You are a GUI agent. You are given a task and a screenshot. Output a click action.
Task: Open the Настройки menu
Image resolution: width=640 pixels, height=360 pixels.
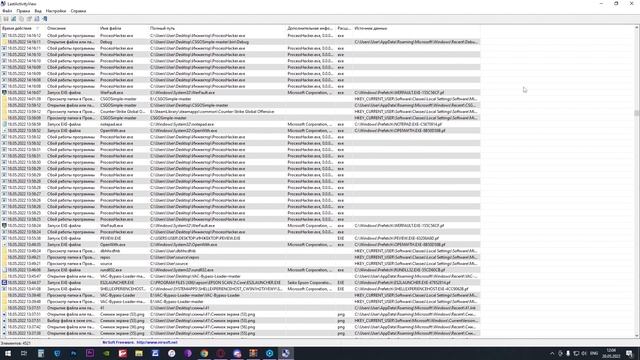click(x=56, y=11)
